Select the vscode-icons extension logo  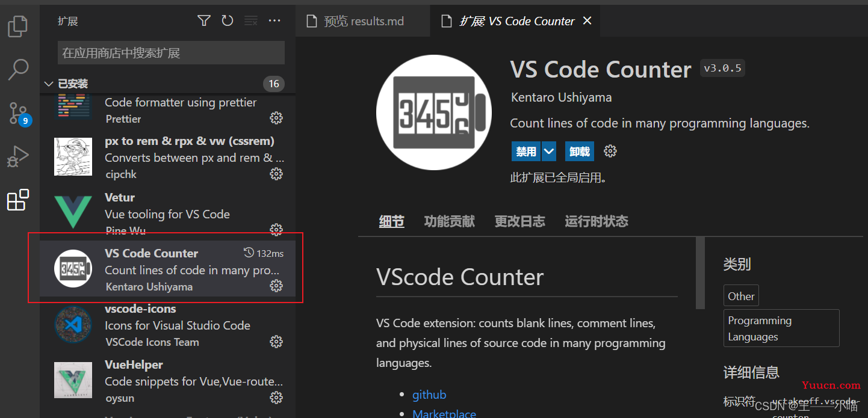pos(73,325)
